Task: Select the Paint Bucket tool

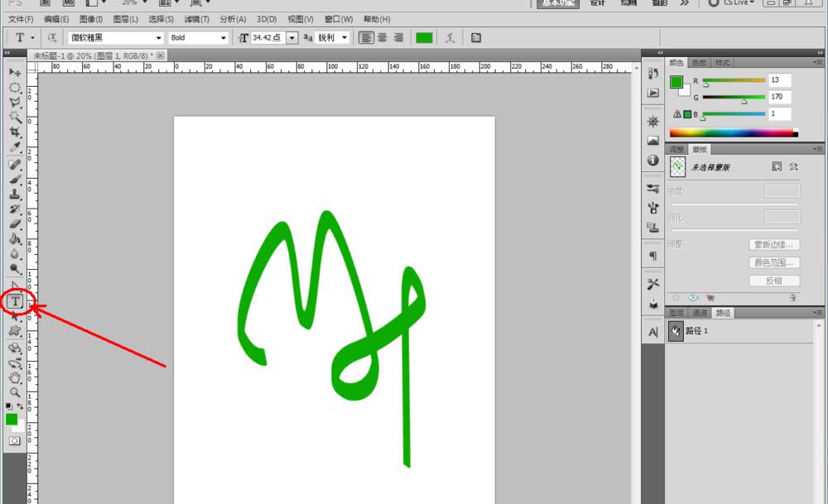Action: point(15,238)
